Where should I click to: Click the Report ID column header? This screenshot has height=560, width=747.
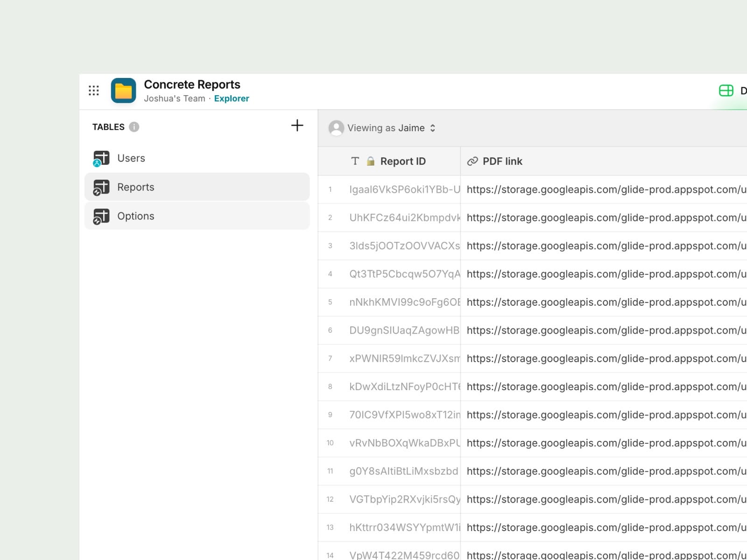[389, 161]
